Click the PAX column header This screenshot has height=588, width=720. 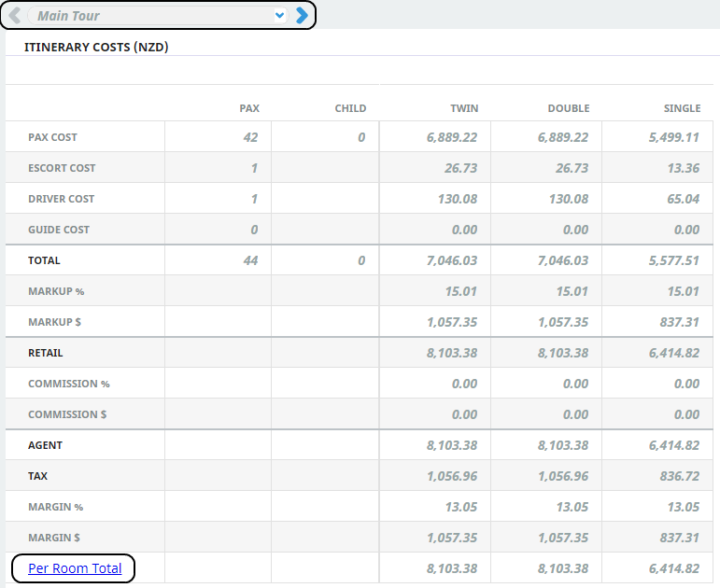point(249,108)
